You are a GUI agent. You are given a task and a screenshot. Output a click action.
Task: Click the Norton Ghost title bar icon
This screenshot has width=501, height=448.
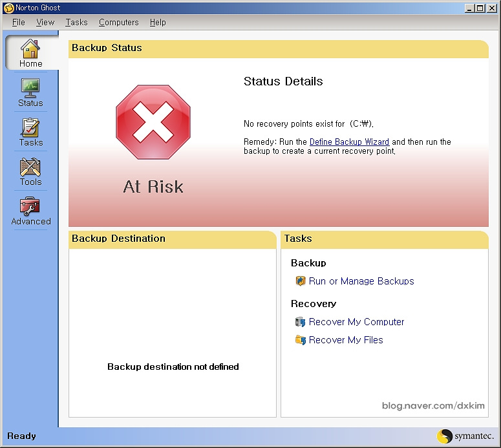point(8,8)
